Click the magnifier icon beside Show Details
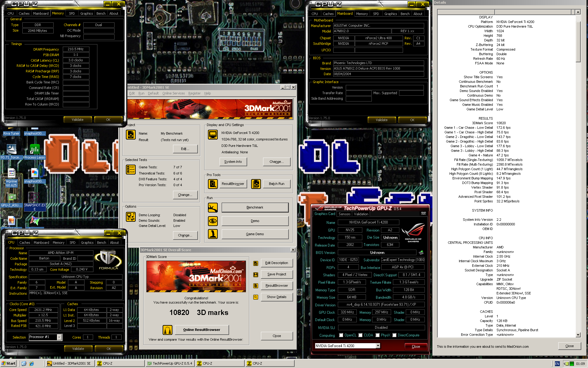 tap(256, 297)
